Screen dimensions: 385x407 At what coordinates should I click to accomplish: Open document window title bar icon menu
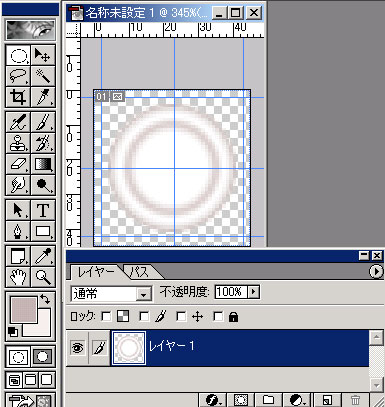click(76, 13)
